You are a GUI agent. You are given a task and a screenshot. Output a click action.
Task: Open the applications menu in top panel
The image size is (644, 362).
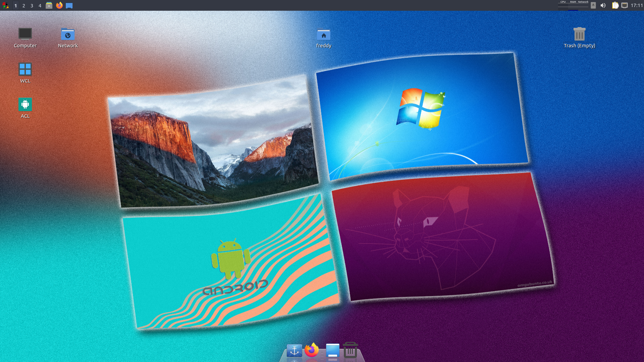click(x=5, y=5)
